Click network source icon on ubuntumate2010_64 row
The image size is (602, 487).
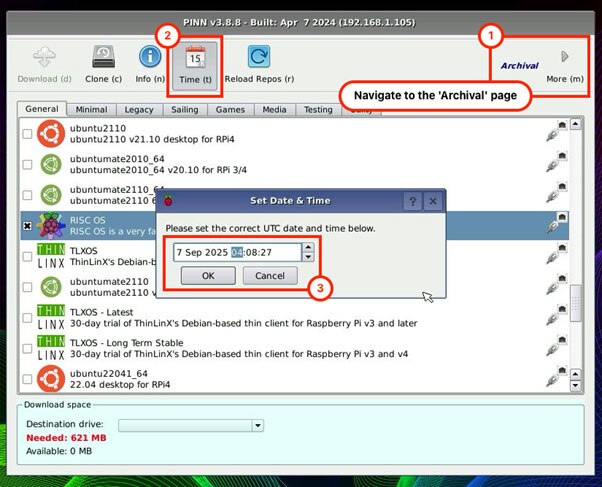556,162
